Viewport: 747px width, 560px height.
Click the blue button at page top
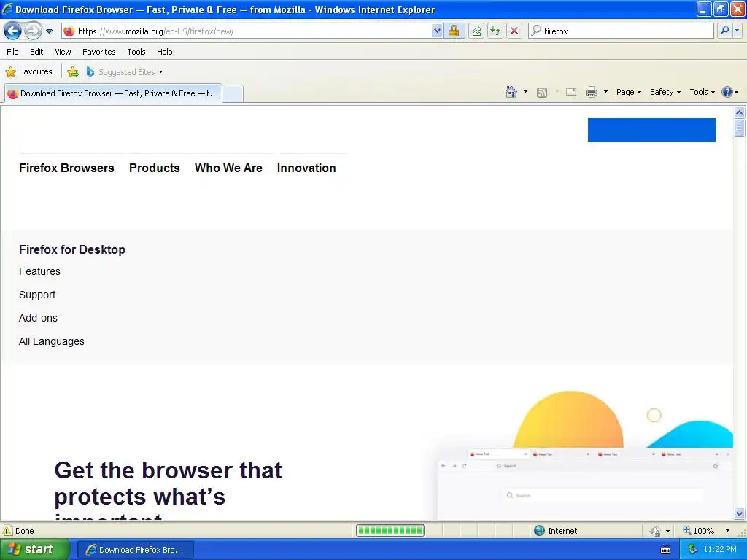651,130
